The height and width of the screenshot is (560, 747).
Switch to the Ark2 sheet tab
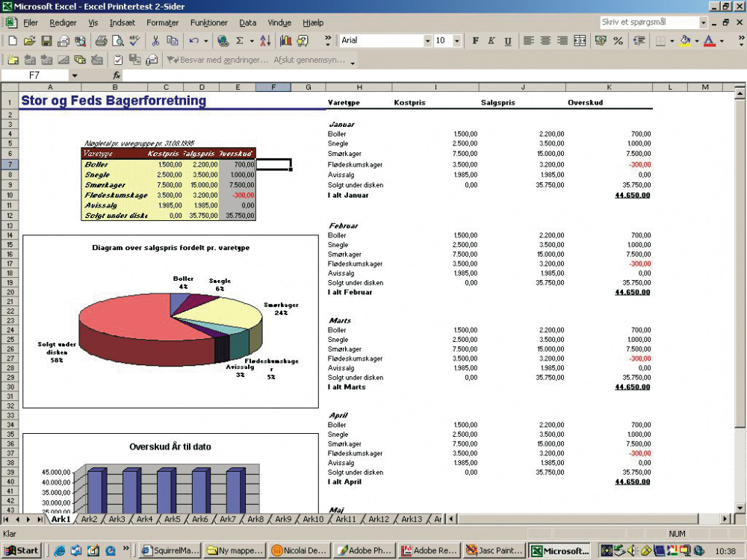click(89, 519)
